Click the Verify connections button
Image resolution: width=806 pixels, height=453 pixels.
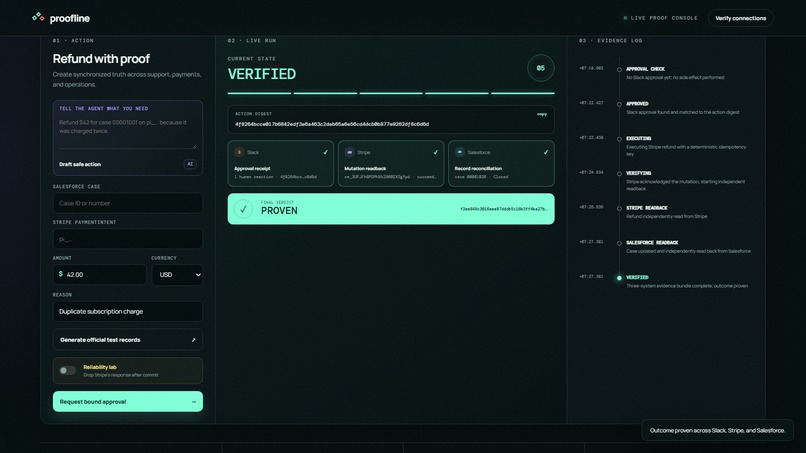click(741, 18)
